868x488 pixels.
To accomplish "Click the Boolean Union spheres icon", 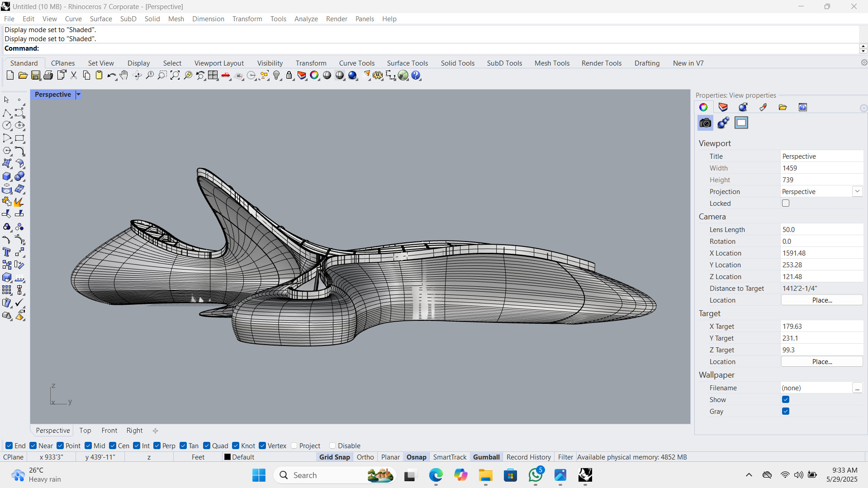I will tap(20, 176).
